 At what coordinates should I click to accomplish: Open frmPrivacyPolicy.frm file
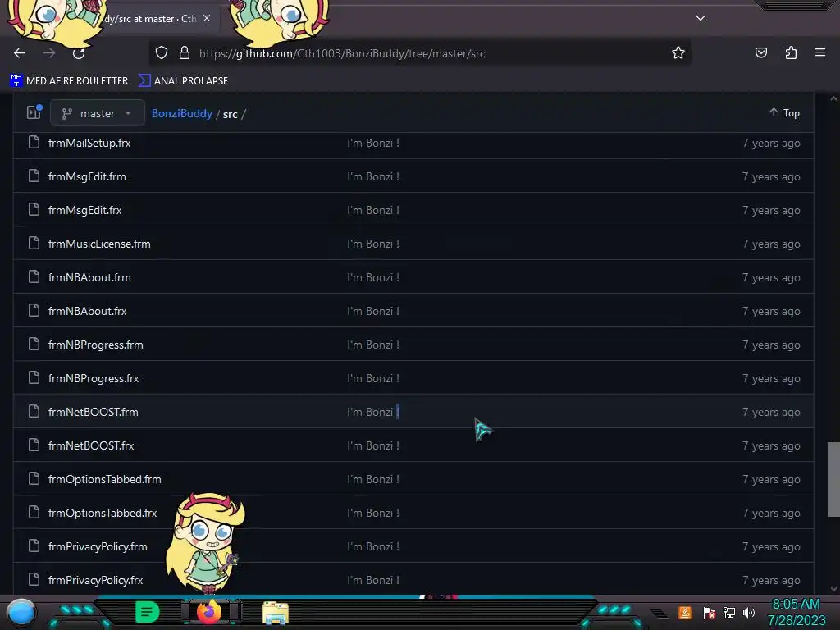tap(98, 546)
